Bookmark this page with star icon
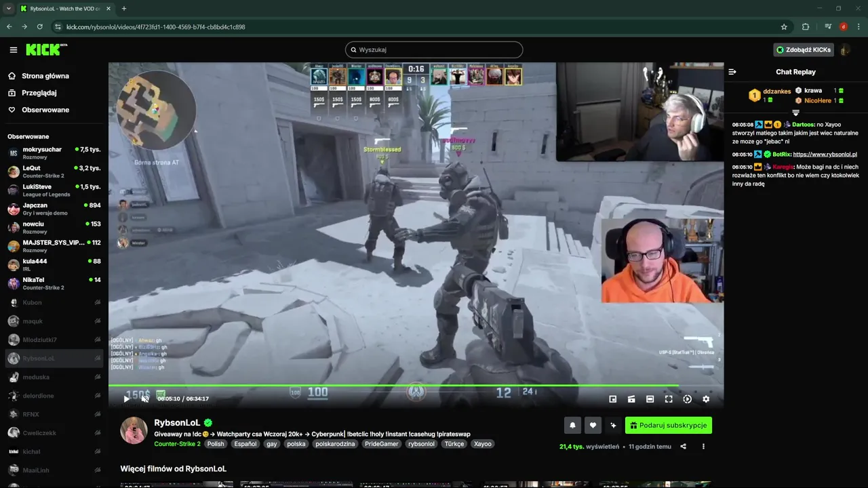The image size is (868, 488). click(784, 26)
